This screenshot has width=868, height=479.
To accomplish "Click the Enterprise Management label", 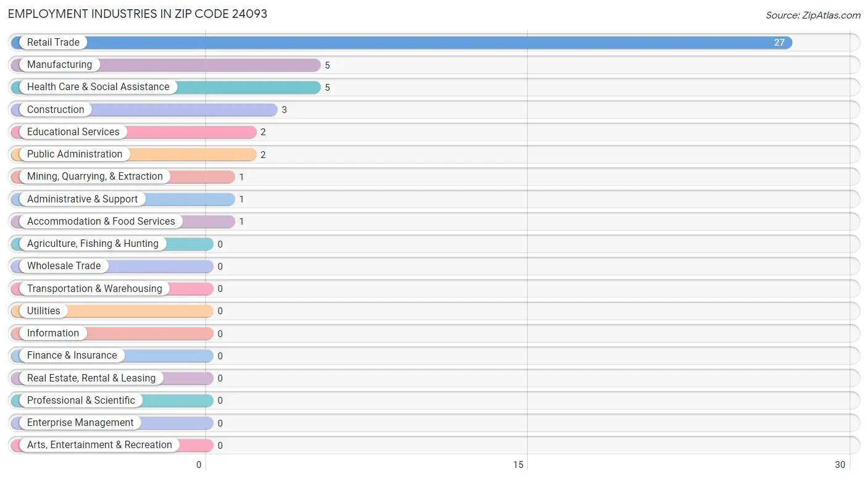I will (x=80, y=423).
